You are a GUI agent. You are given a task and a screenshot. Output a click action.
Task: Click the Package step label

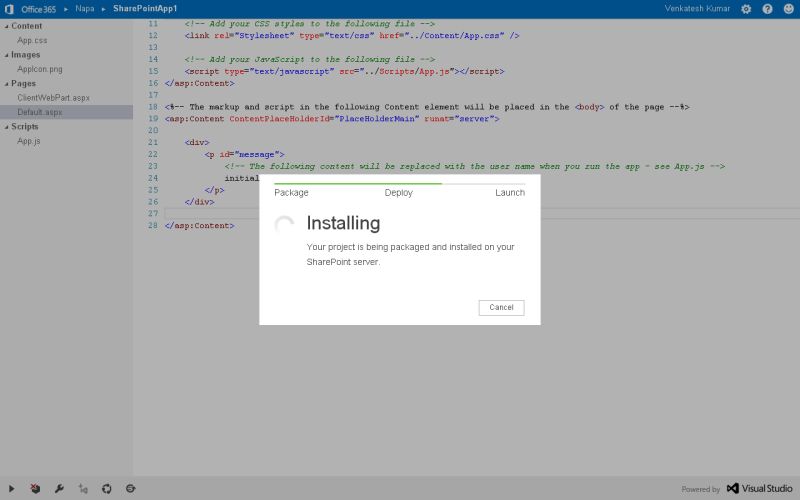291,192
